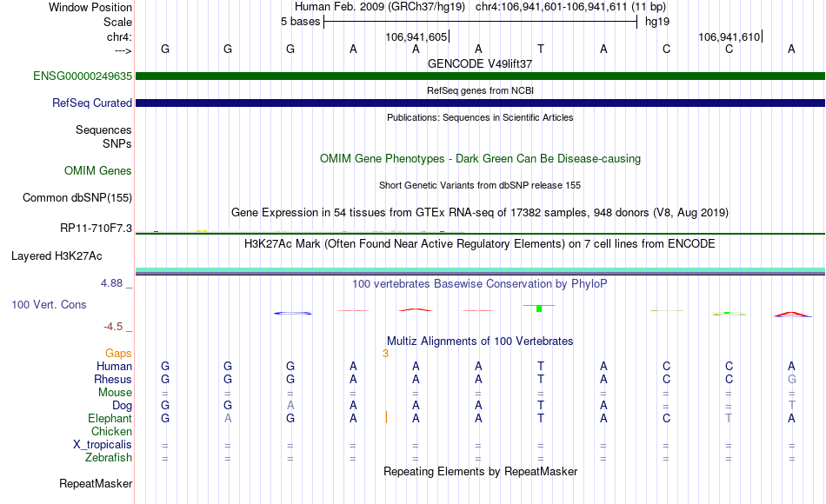Click the 100 Vert. Cons label
Viewport: 826px width, 504px height.
point(49,304)
